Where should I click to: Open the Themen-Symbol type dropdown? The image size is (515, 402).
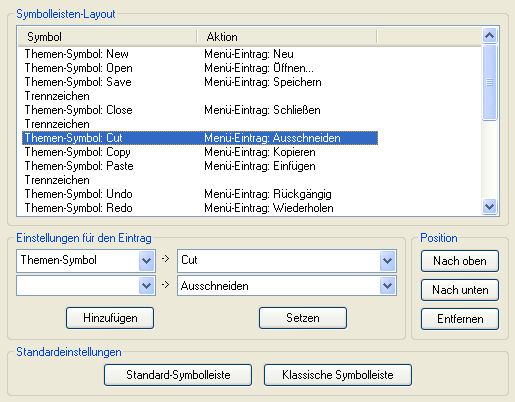(x=146, y=261)
